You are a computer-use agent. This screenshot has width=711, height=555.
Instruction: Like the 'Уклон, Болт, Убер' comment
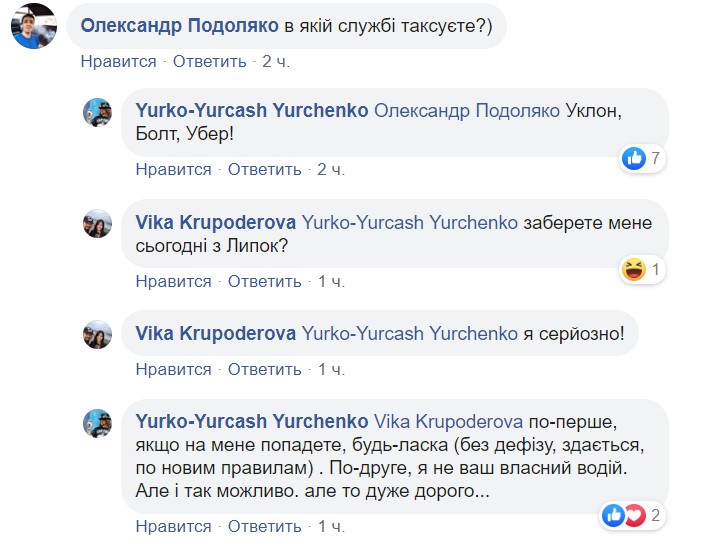coord(174,170)
